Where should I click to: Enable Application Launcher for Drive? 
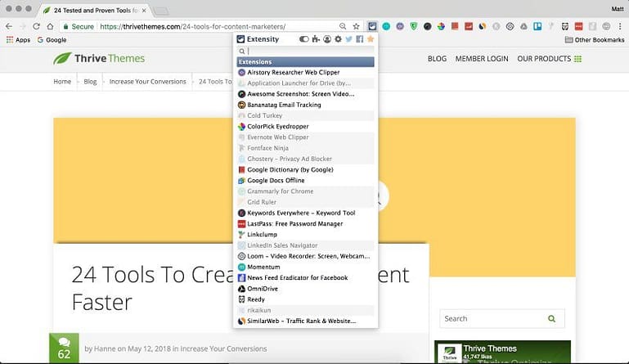[x=305, y=83]
